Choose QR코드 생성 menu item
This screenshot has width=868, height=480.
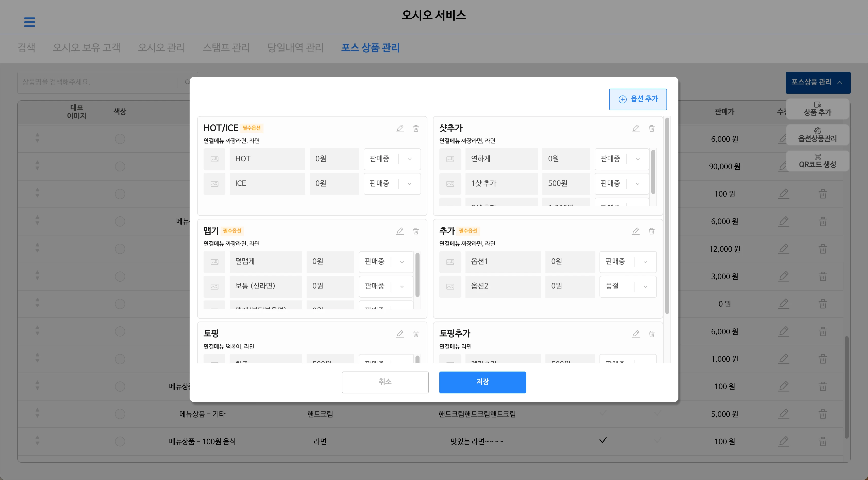[x=817, y=161]
